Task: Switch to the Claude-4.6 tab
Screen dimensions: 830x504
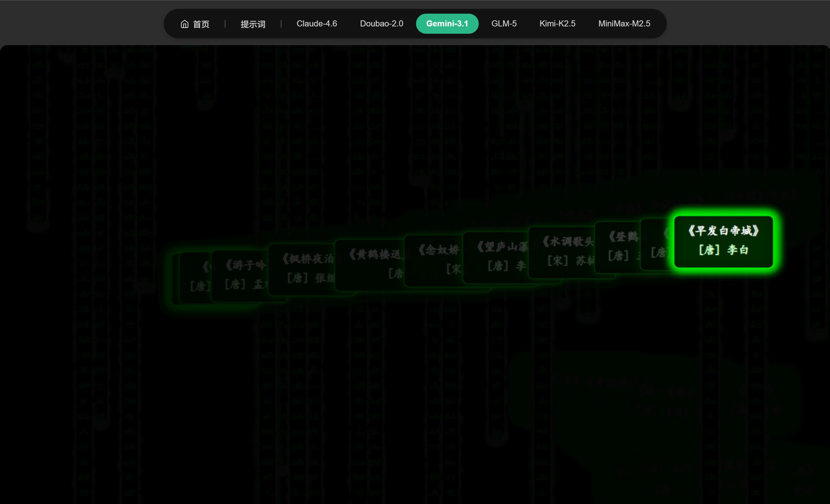Action: click(x=316, y=24)
